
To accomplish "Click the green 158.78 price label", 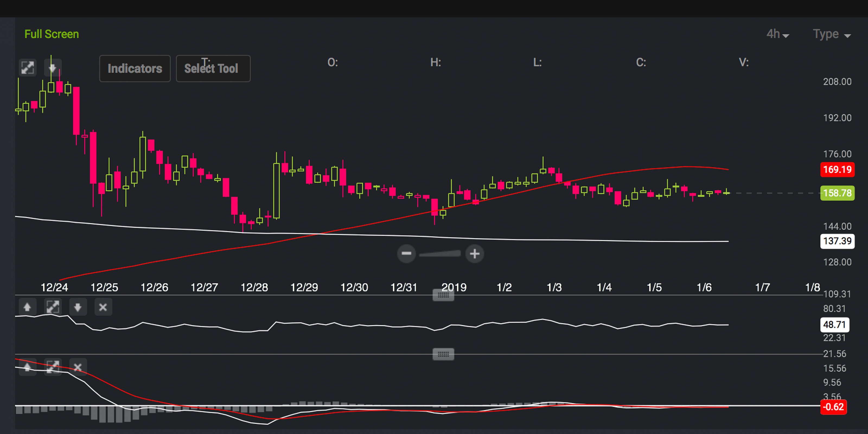I will tap(838, 193).
